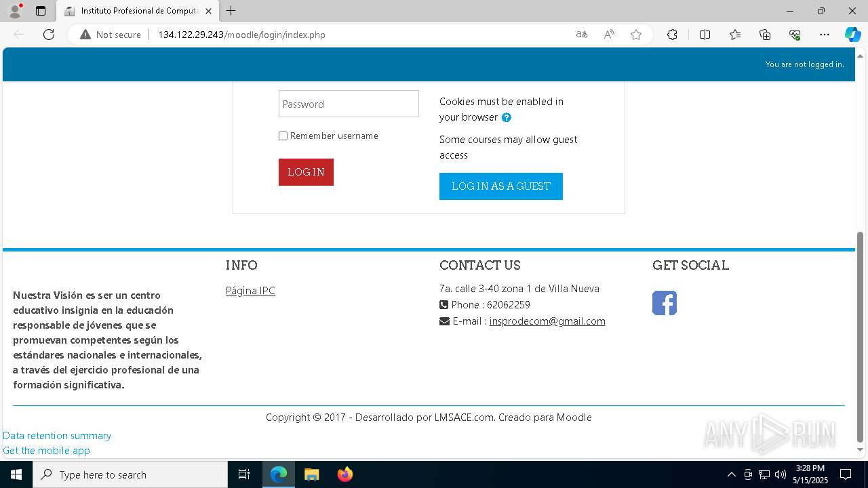Viewport: 868px width, 488px height.
Task: Open the Windows Start menu
Action: [x=16, y=474]
